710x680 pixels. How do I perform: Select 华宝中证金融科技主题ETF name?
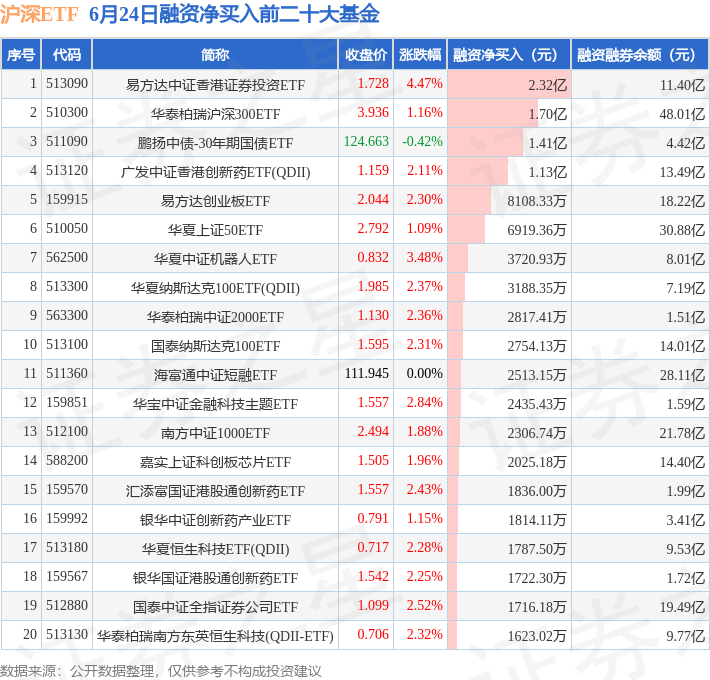216,403
